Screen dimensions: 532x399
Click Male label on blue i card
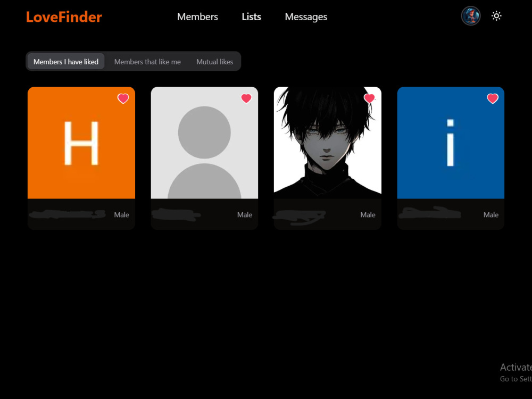click(x=491, y=215)
